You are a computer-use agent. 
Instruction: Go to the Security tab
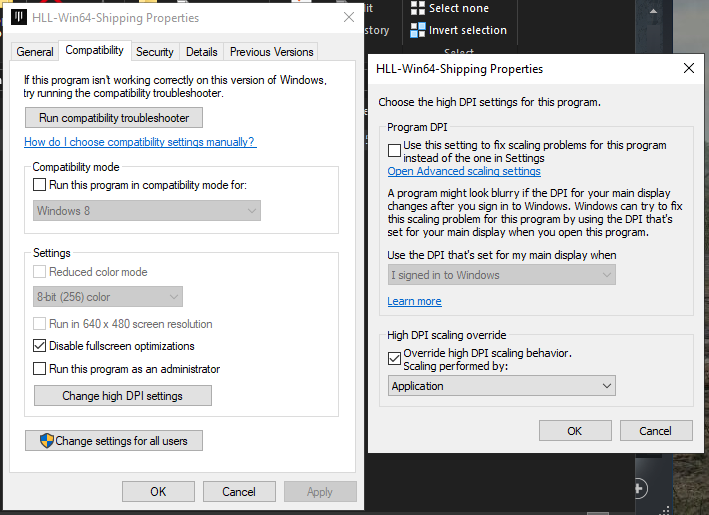(x=155, y=52)
